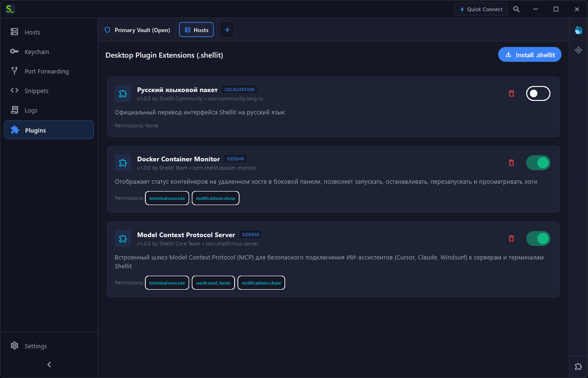The height and width of the screenshot is (378, 588).
Task: Collapse the sidebar with the chevron arrow
Action: pyautogui.click(x=49, y=365)
